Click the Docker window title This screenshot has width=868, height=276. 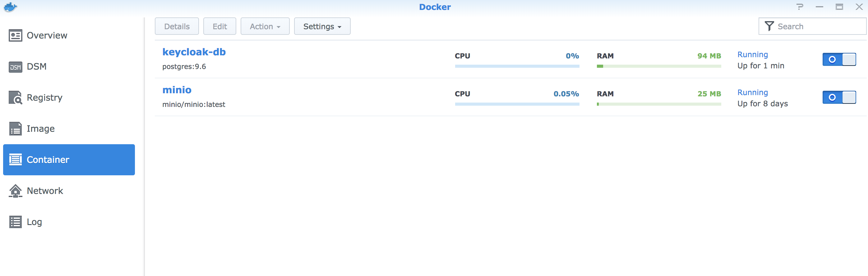[435, 7]
